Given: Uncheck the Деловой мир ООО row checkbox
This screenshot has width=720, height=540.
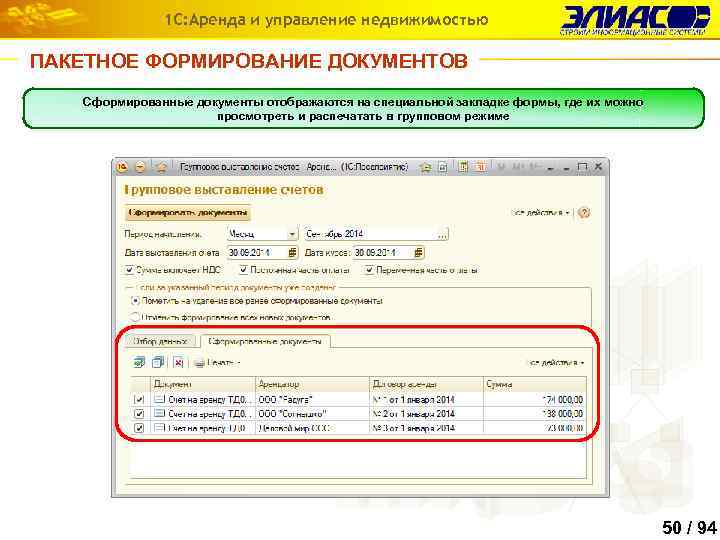Looking at the screenshot, I should [139, 428].
